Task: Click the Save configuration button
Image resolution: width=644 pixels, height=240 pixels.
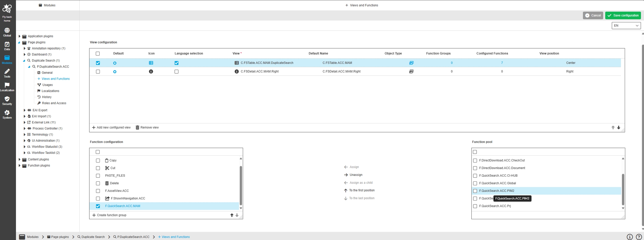Action: click(623, 15)
